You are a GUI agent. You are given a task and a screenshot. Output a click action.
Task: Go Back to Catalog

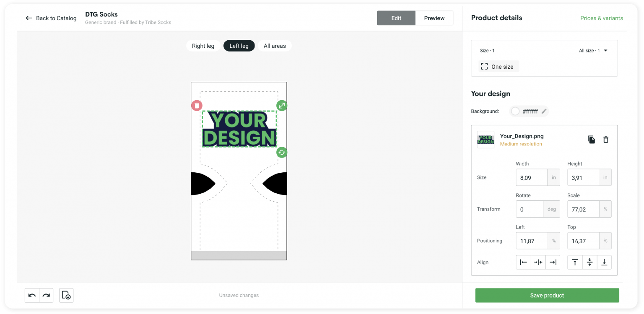pos(50,18)
